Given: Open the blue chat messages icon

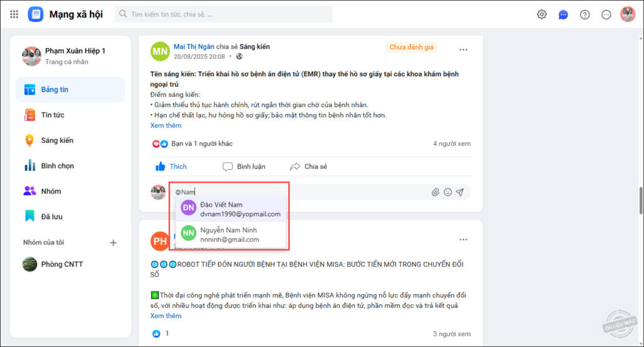Looking at the screenshot, I should 563,15.
